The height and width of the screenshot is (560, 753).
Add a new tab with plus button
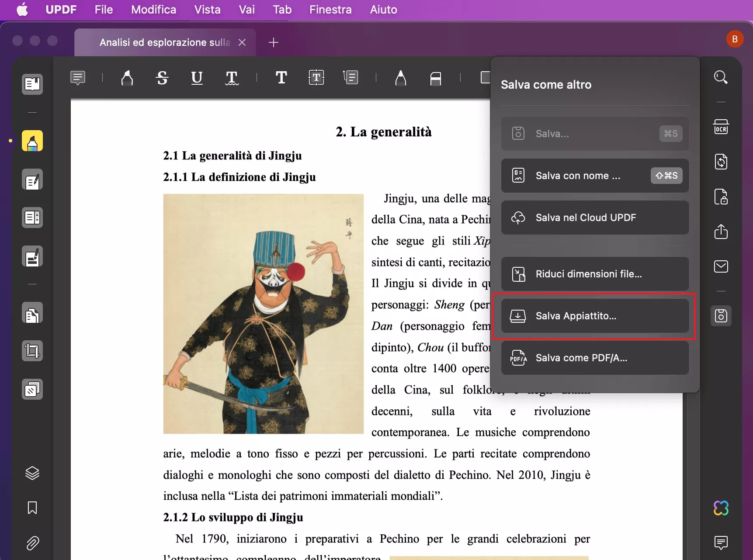(x=274, y=42)
